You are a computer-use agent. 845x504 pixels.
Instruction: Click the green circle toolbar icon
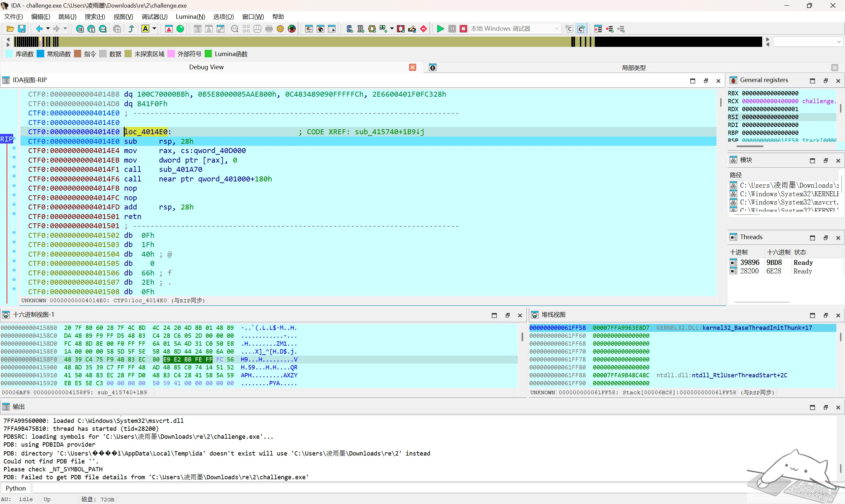pyautogui.click(x=181, y=29)
